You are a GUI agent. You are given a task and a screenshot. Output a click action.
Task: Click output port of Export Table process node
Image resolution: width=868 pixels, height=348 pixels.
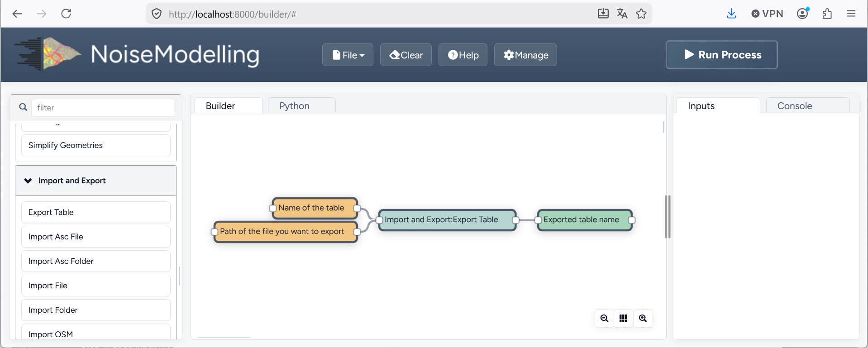click(515, 220)
